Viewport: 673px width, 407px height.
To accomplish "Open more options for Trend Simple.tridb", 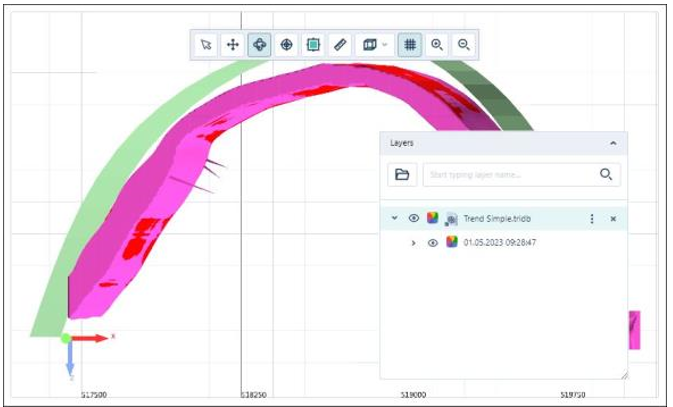I will point(592,218).
